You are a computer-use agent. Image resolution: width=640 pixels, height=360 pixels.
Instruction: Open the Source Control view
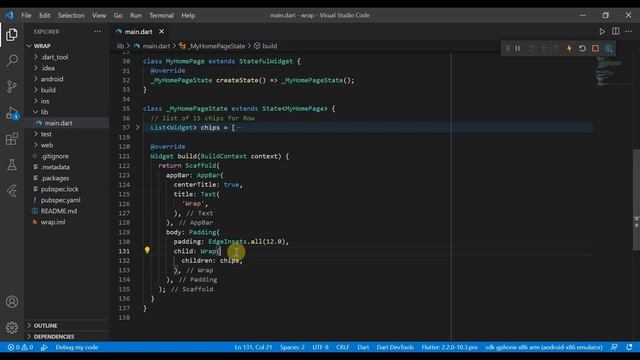(x=12, y=86)
